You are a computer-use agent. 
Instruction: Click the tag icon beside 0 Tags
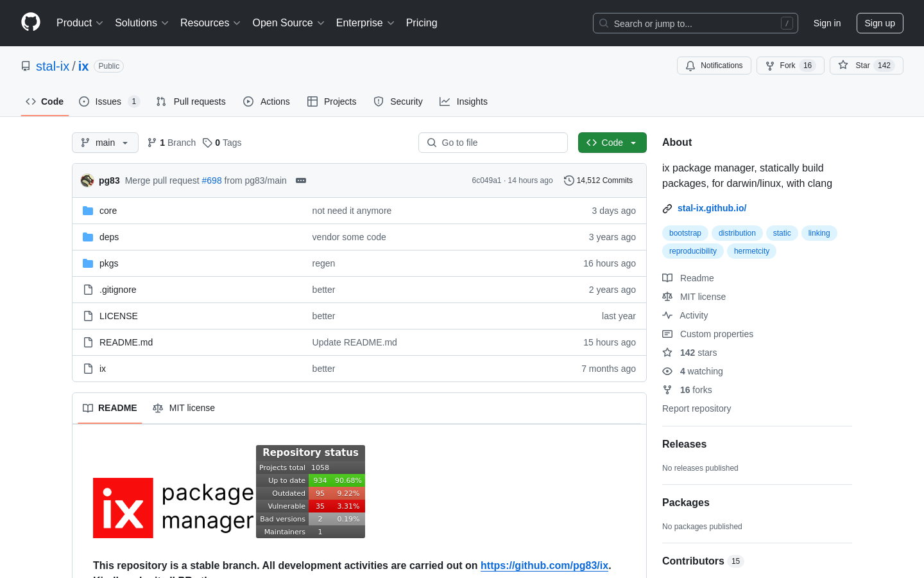click(207, 143)
